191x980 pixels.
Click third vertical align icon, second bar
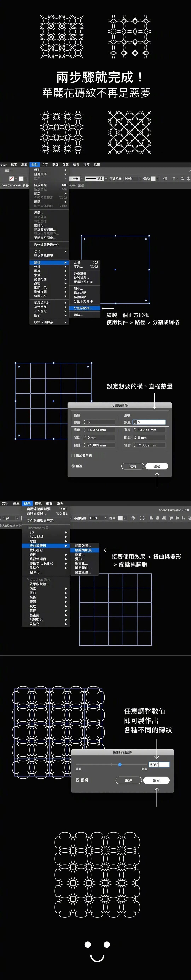183,518
